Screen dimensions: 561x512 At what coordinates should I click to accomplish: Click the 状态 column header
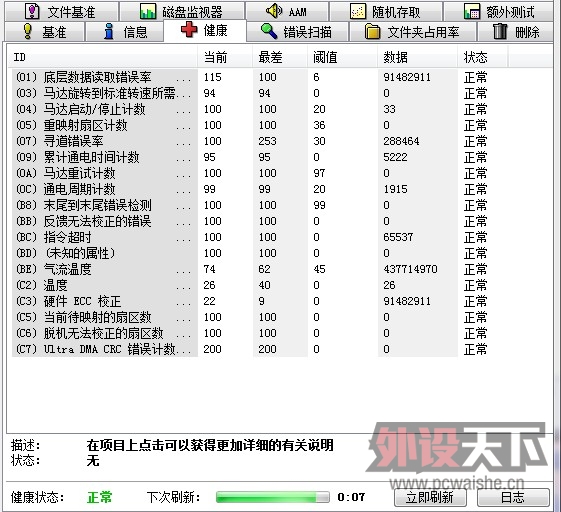coord(483,57)
